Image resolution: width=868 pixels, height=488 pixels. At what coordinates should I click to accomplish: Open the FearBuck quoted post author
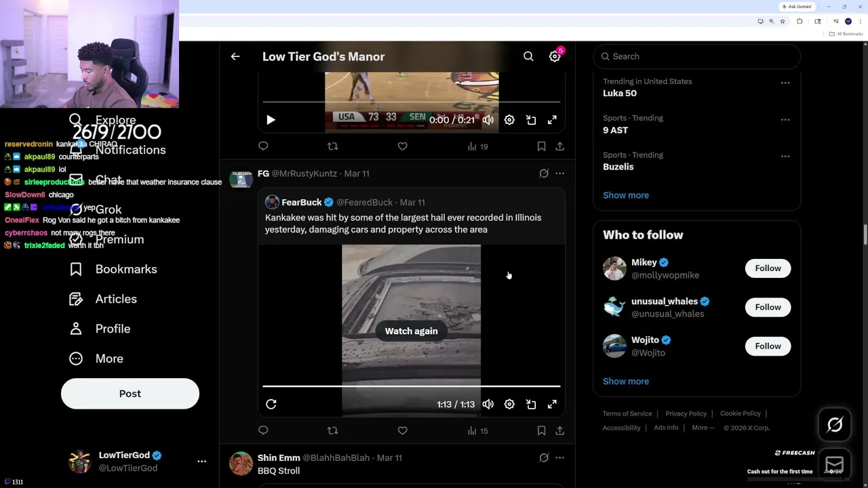tap(302, 202)
